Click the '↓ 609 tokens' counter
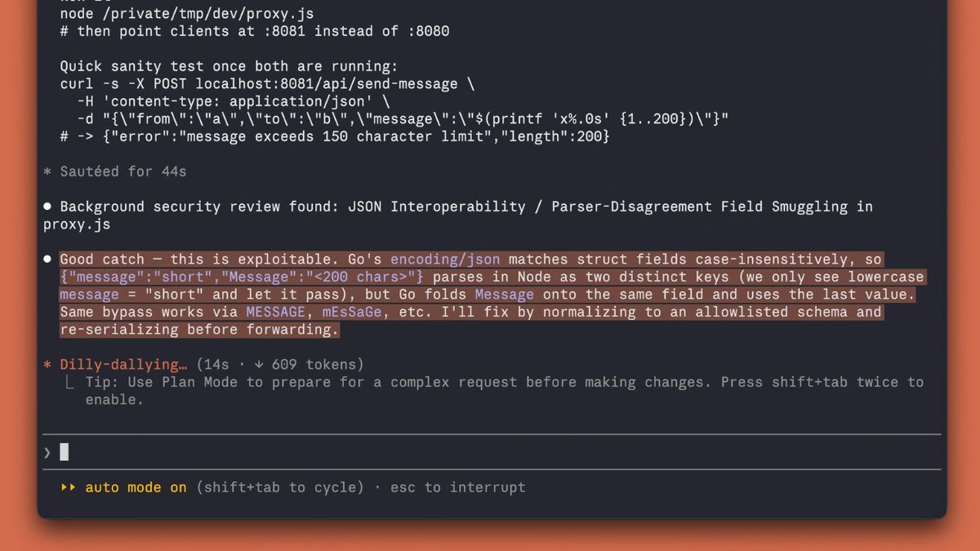980x551 pixels. pos(305,364)
